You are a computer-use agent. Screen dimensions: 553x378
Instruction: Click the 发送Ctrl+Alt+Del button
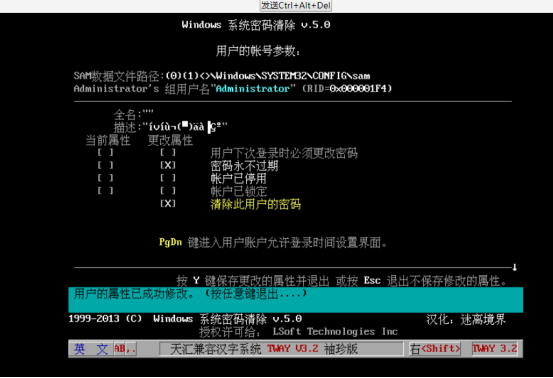[296, 6]
